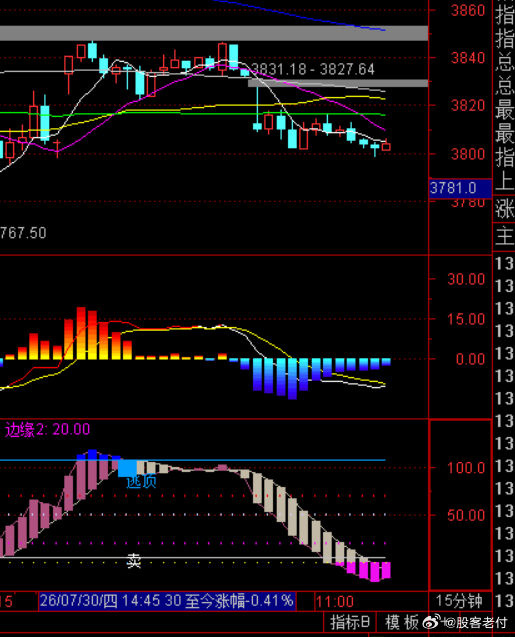
Task: Click the 3860 price axis label
Action: [x=468, y=10]
